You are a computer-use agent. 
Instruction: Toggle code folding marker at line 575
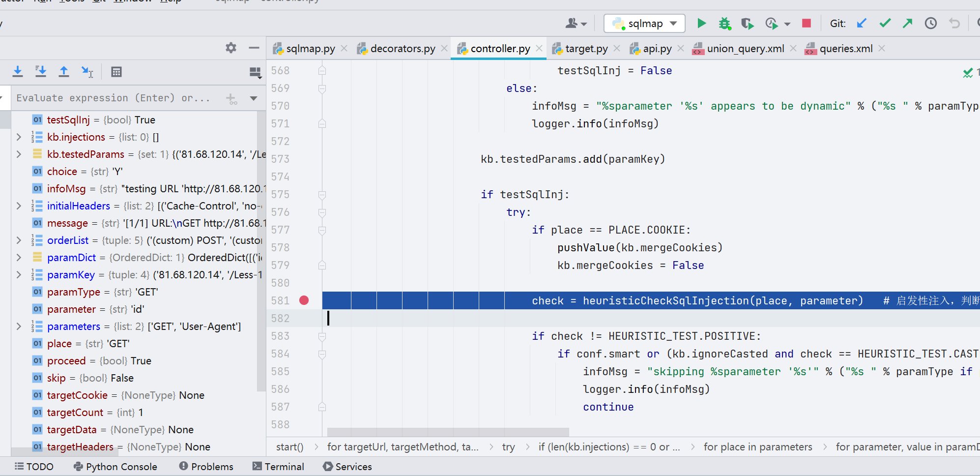pos(322,195)
